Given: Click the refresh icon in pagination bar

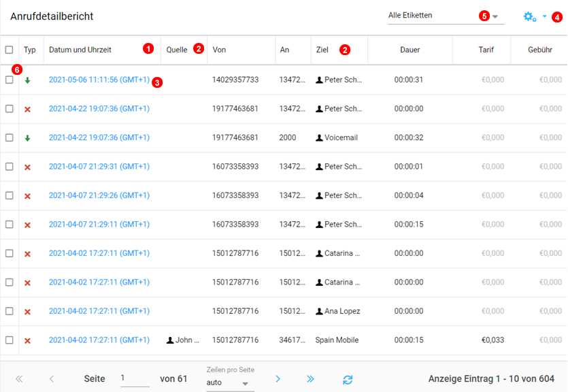Looking at the screenshot, I should [348, 380].
